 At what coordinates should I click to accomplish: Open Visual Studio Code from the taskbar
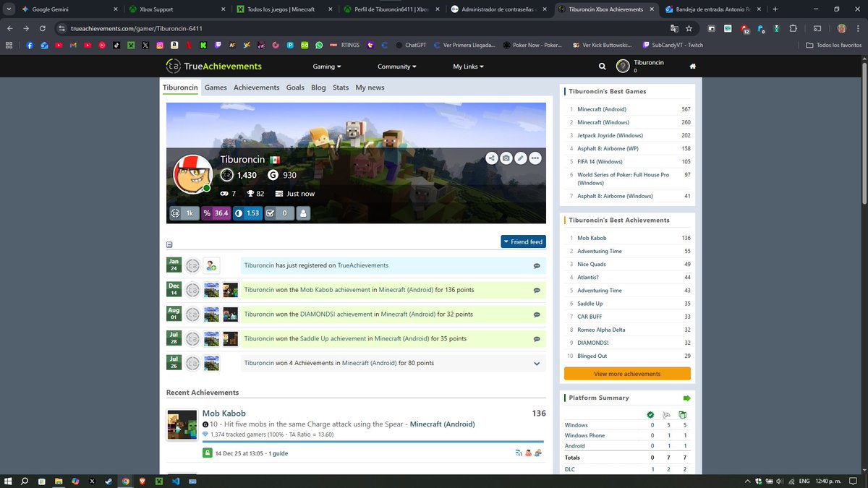[x=176, y=481]
